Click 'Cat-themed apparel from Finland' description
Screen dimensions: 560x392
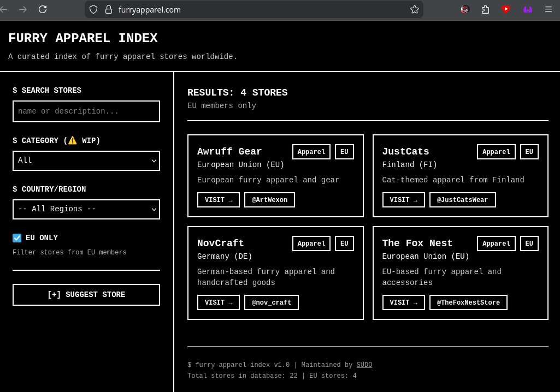tap(453, 180)
